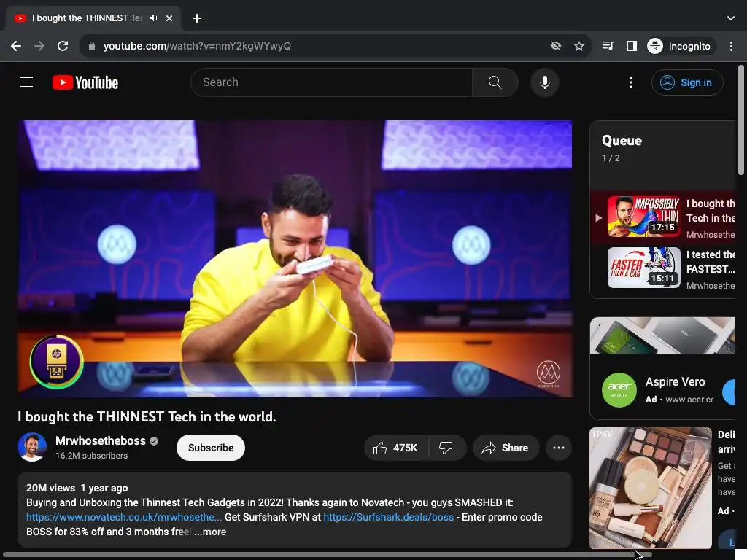Click the address bar URL
The width and height of the screenshot is (747, 560).
click(197, 46)
